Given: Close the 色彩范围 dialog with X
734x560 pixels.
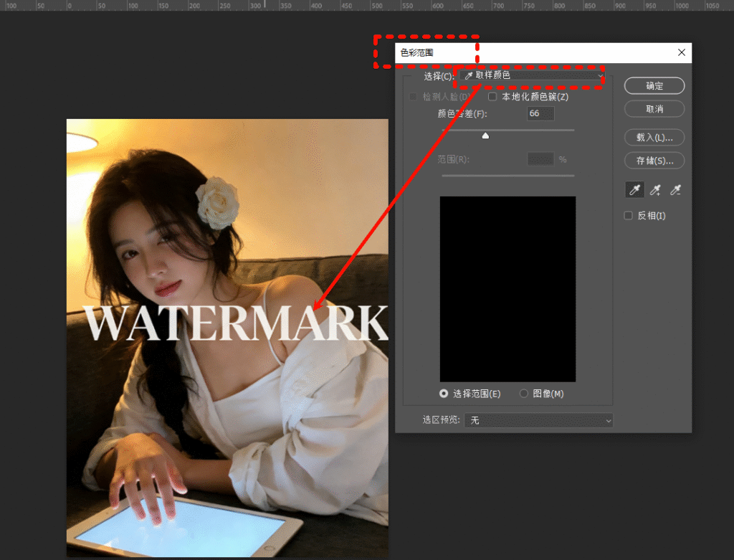Looking at the screenshot, I should point(681,52).
